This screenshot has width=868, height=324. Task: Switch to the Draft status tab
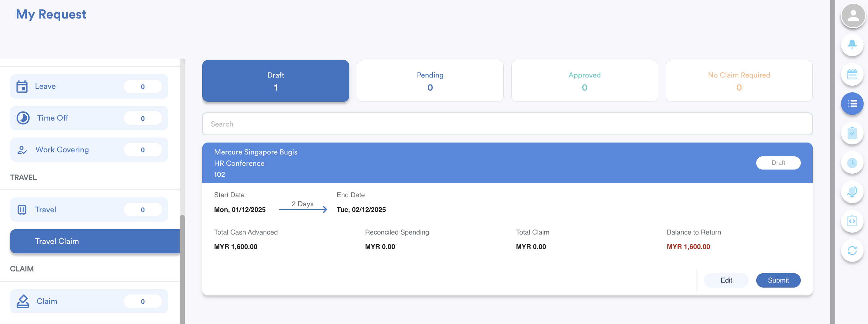[276, 81]
